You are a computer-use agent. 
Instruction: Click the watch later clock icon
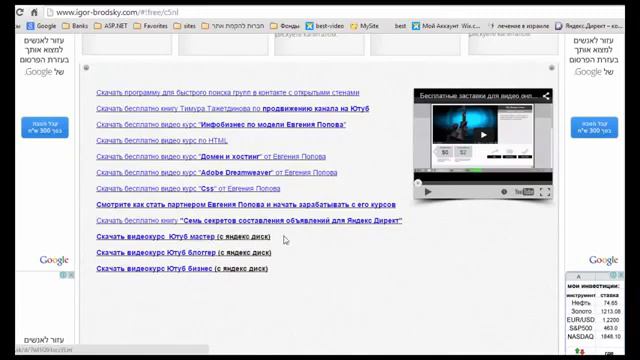point(504,192)
